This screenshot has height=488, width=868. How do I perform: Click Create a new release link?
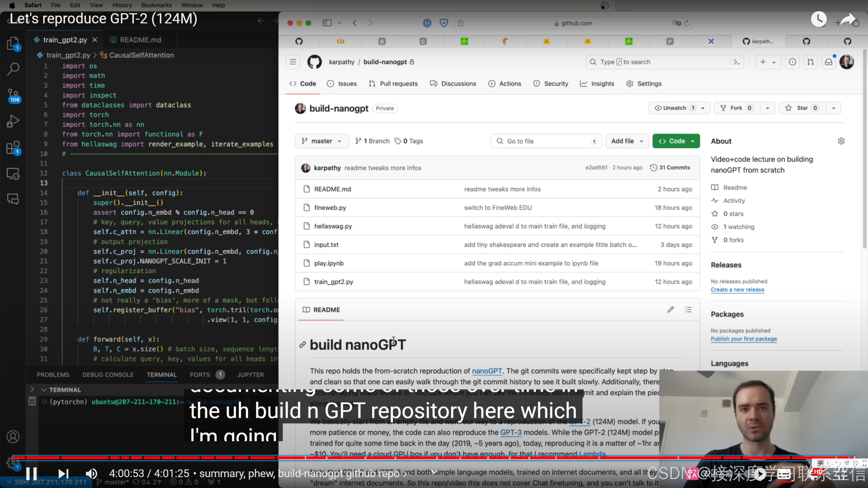(737, 289)
